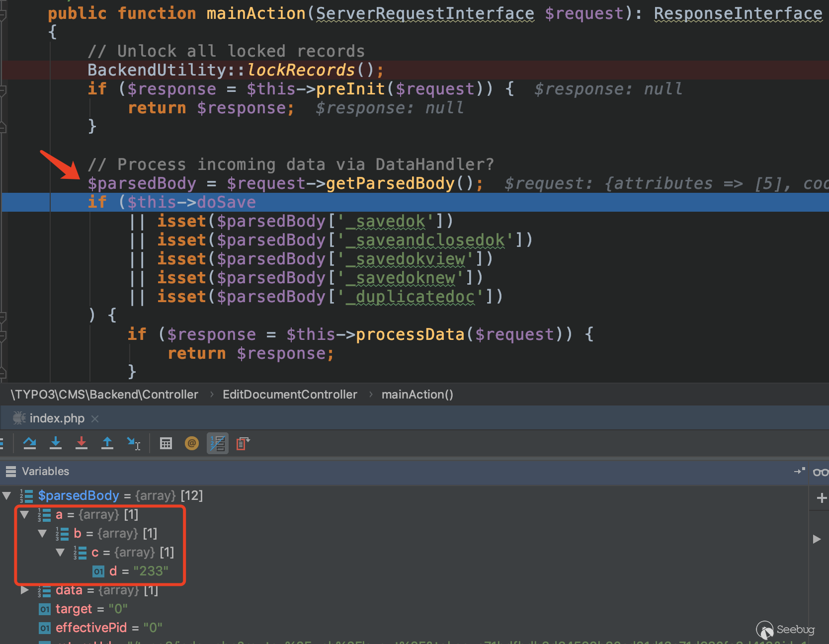Click the 01 value icon beside target
Image resolution: width=829 pixels, height=644 pixels.
pyautogui.click(x=45, y=609)
